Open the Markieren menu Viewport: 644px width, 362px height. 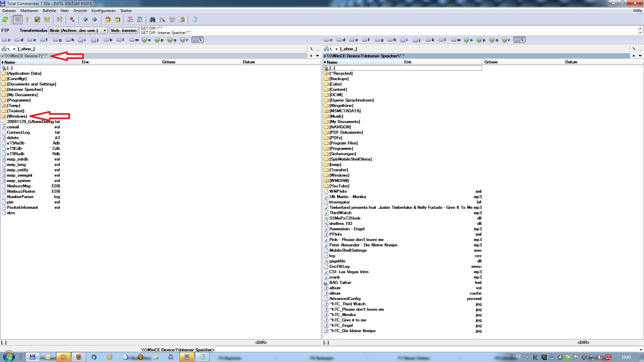(x=29, y=11)
